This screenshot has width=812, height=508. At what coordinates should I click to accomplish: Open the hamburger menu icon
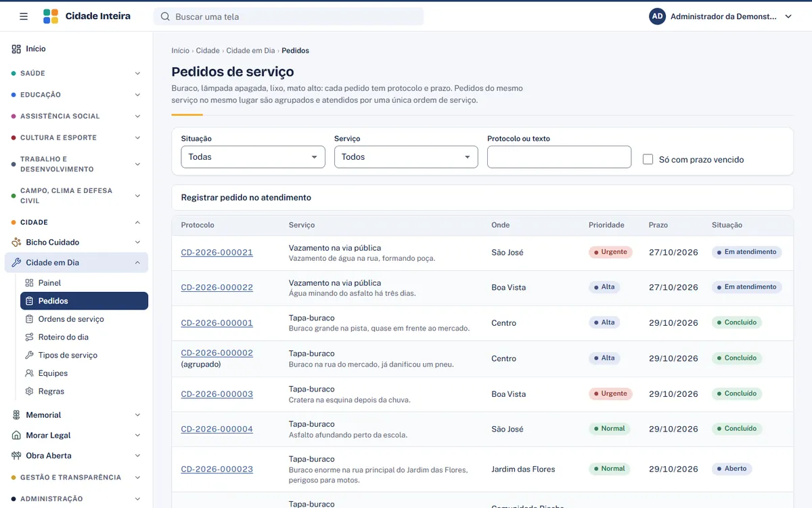point(24,16)
